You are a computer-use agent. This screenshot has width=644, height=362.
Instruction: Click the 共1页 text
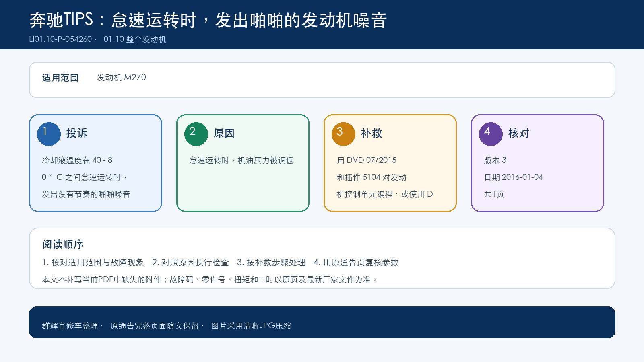pyautogui.click(x=494, y=194)
